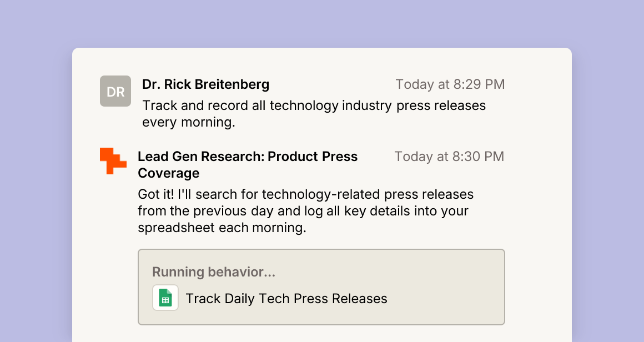Click the Today at 8:29 PM timestamp
The image size is (644, 342).
(x=450, y=84)
